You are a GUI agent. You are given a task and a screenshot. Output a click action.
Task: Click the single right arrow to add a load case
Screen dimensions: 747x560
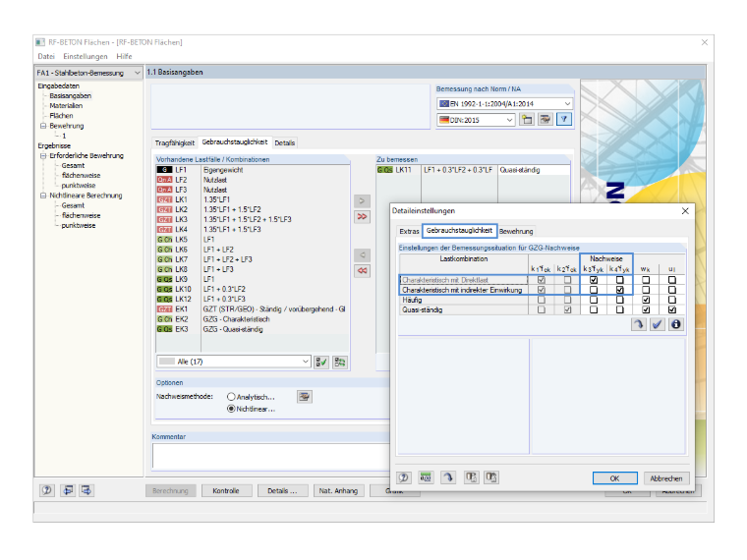click(x=362, y=201)
